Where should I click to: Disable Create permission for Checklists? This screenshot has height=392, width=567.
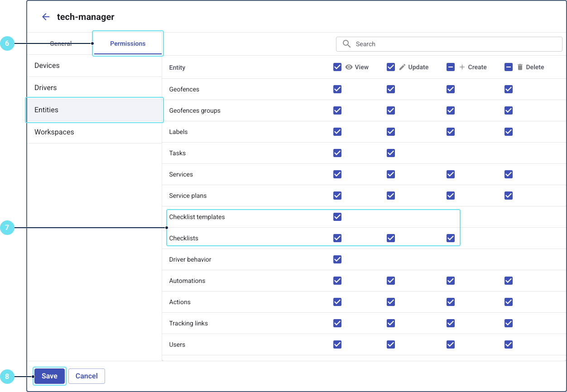pyautogui.click(x=450, y=238)
